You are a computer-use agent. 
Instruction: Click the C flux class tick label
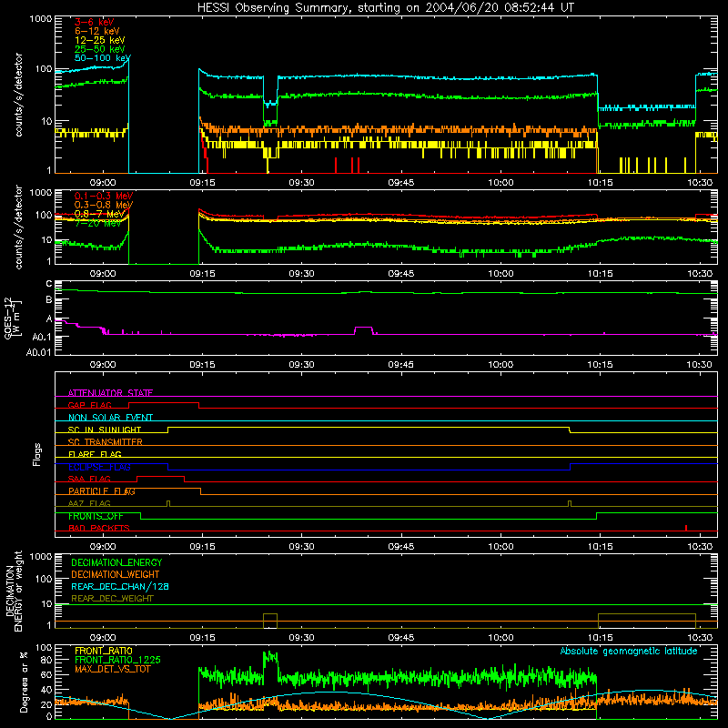pos(49,284)
